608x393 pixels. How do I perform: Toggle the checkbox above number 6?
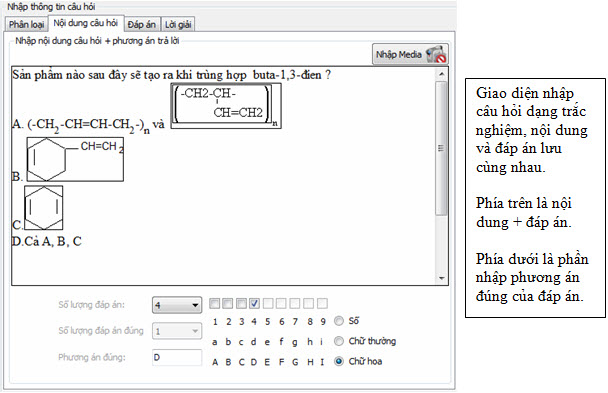[282, 303]
